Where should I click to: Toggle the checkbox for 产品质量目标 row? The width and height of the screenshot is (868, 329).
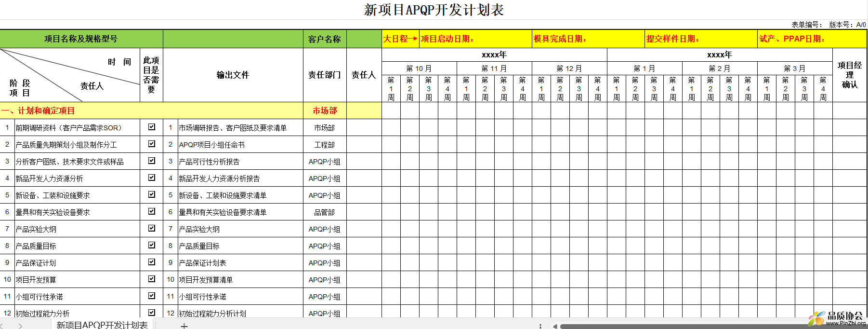(152, 245)
